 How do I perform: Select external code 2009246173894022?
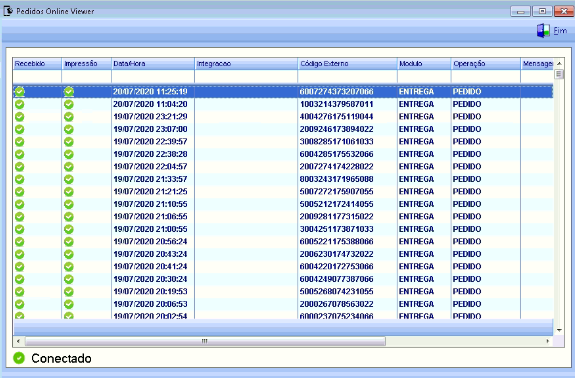click(336, 129)
